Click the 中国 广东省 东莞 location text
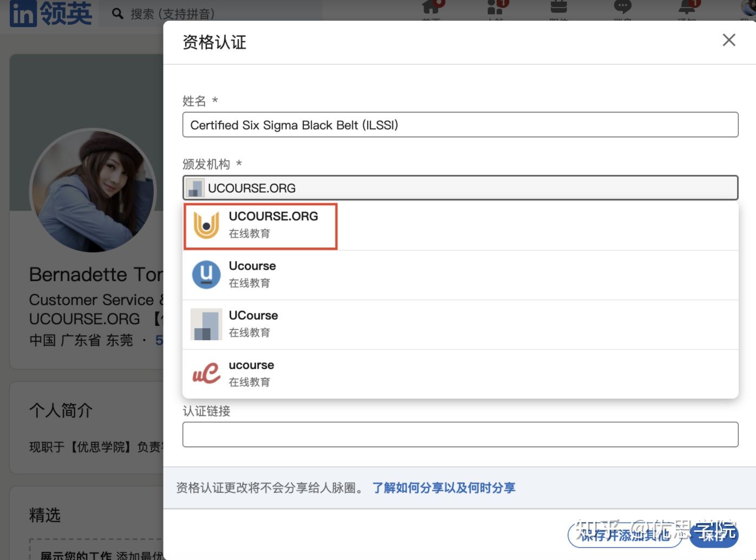756x560 pixels. click(81, 340)
